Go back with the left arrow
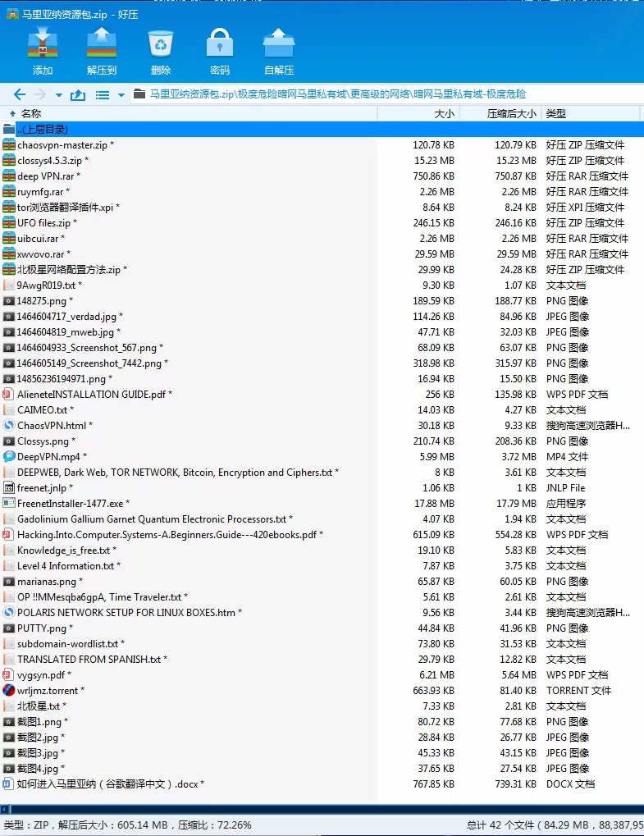644x836 pixels. click(20, 94)
